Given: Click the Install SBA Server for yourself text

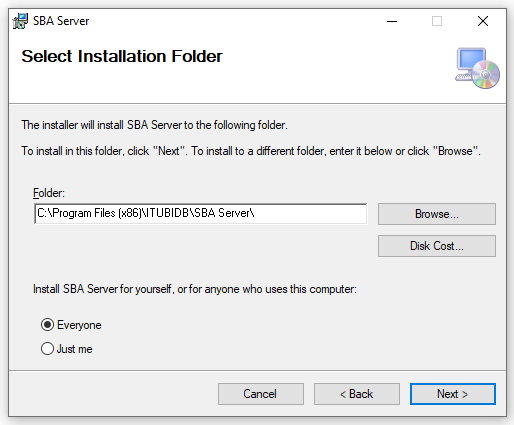Looking at the screenshot, I should pyautogui.click(x=195, y=289).
